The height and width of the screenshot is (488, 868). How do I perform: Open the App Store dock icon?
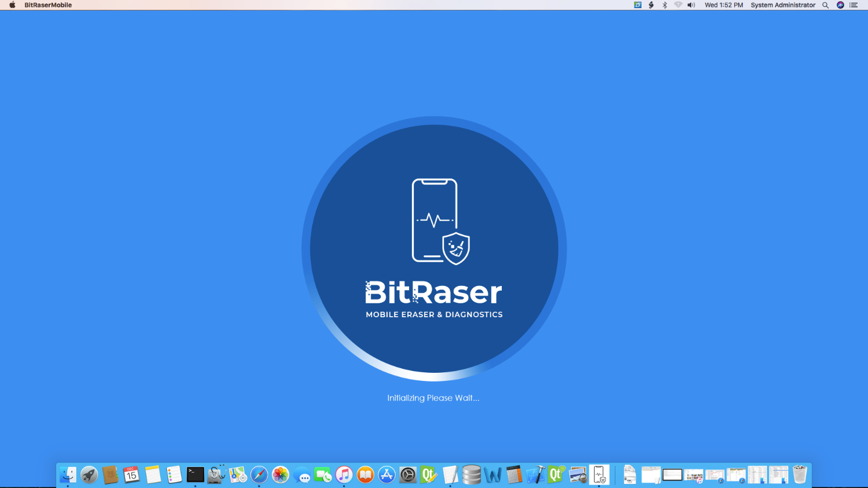click(x=386, y=475)
